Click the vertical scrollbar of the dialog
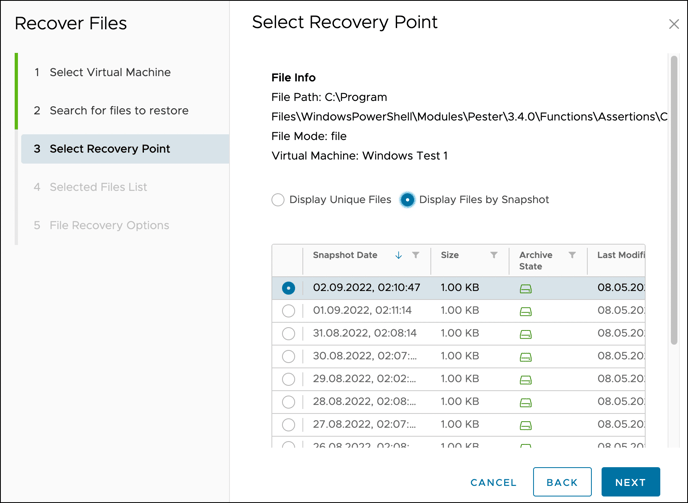 (x=674, y=200)
